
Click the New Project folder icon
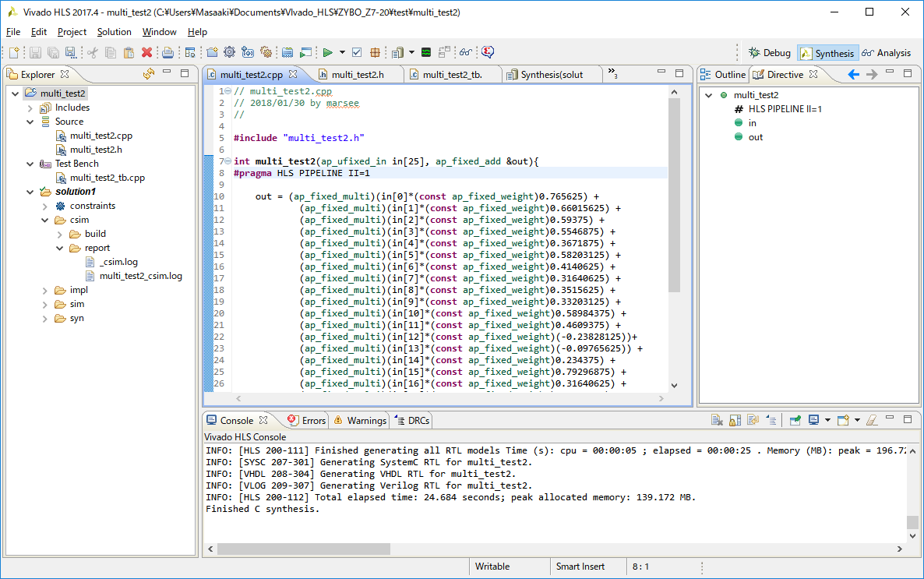[212, 52]
